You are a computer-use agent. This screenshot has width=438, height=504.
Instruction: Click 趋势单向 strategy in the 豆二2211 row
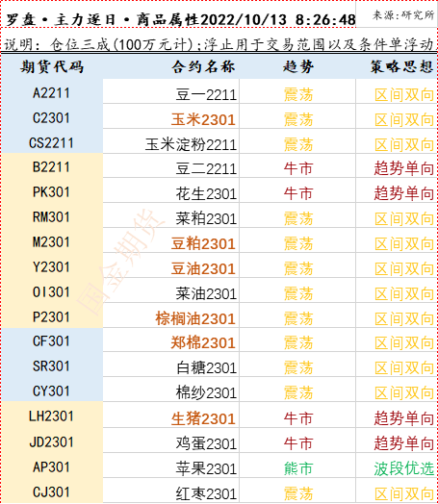(404, 168)
